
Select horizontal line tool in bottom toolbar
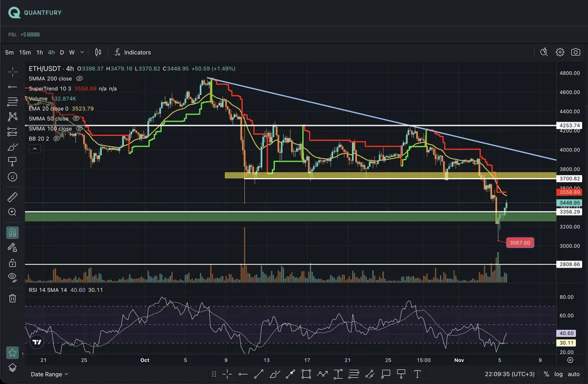pos(243,374)
